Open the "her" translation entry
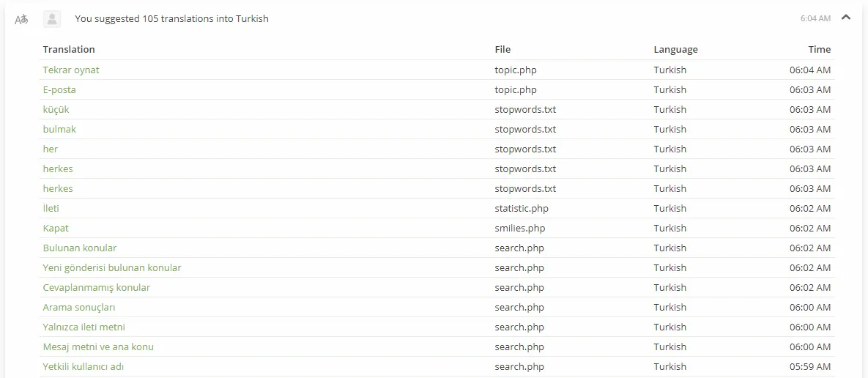The image size is (868, 378). 51,149
